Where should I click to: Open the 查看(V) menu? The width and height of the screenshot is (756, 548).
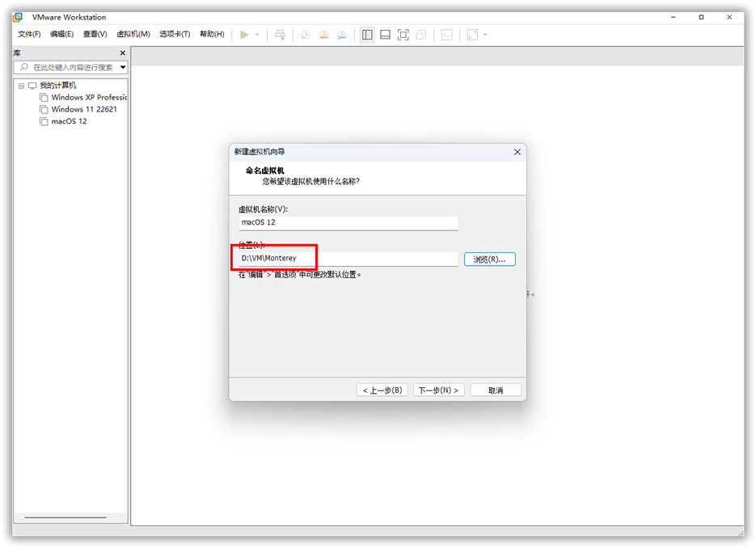pyautogui.click(x=95, y=34)
